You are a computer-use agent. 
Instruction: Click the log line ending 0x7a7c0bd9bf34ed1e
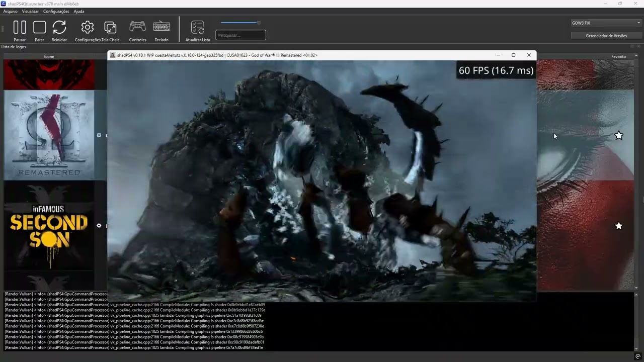pos(134,347)
